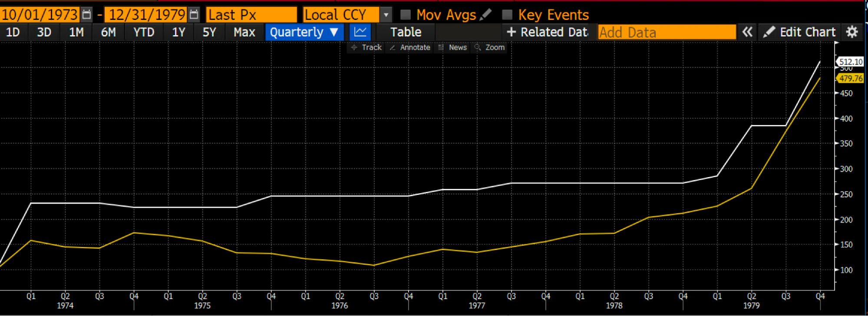Enable the Mov Avgs checkbox

pyautogui.click(x=406, y=15)
